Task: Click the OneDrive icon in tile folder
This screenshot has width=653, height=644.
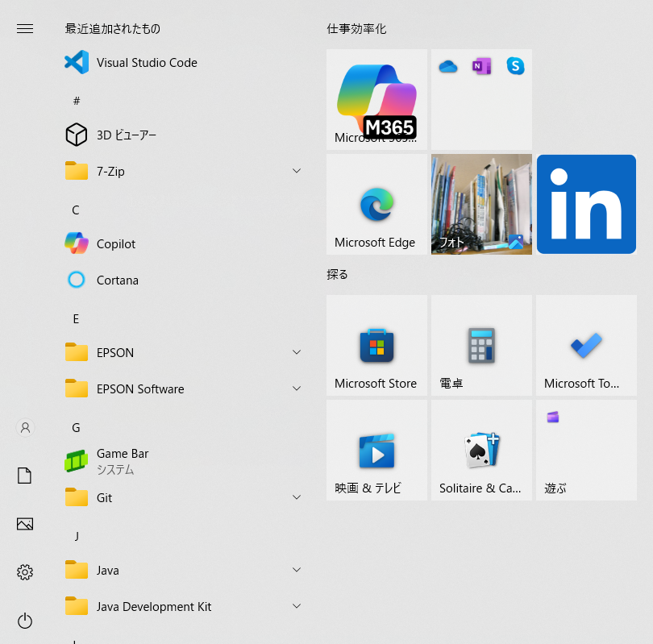Action: tap(448, 66)
